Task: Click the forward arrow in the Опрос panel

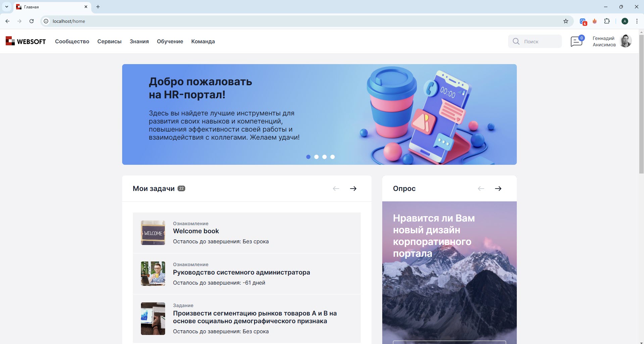Action: 498,188
